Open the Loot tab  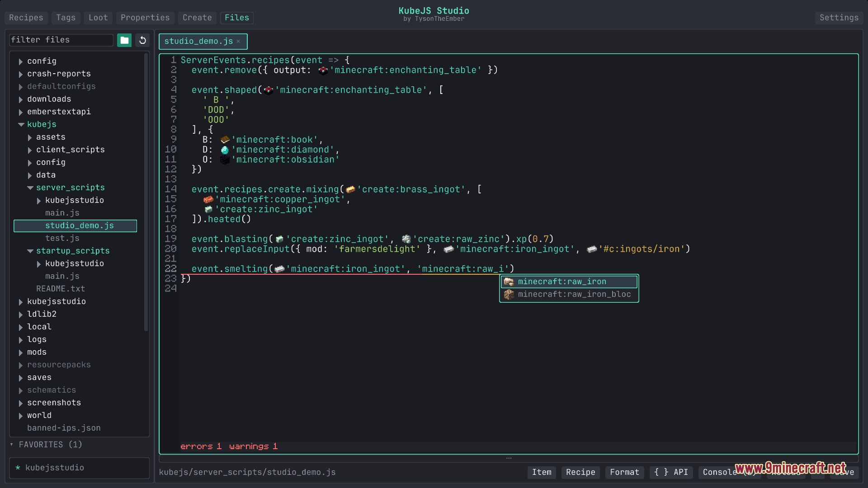tap(98, 18)
